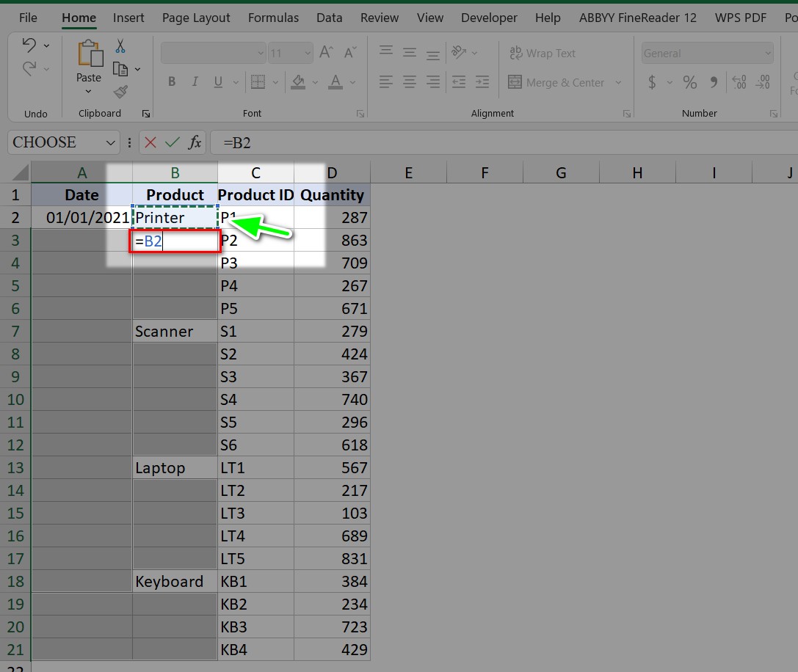This screenshot has width=798, height=672.
Task: Click the Percent Style icon
Action: click(689, 83)
